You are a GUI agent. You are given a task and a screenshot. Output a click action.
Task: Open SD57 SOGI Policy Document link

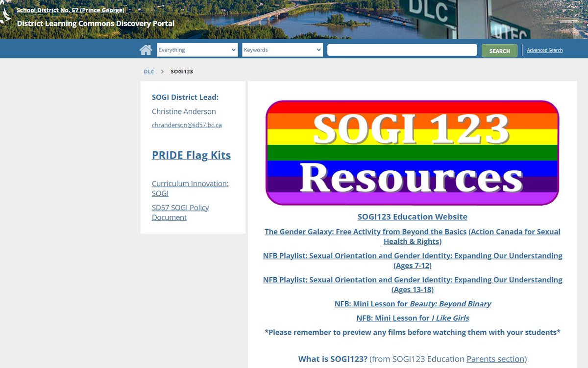click(x=180, y=212)
